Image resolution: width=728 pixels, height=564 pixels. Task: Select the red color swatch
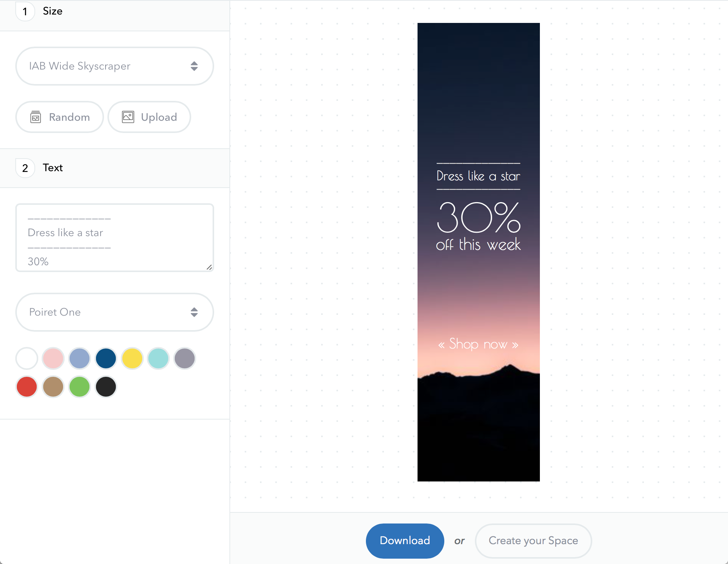[x=27, y=387]
